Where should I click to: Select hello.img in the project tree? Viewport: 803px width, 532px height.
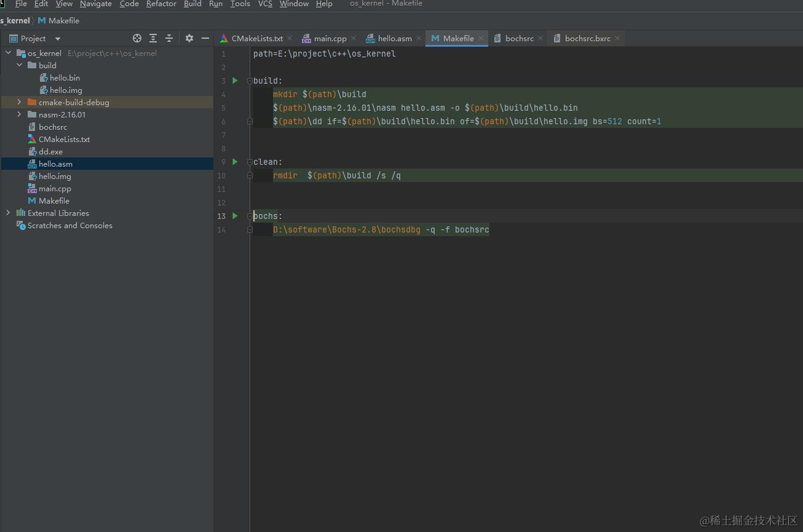pos(55,176)
